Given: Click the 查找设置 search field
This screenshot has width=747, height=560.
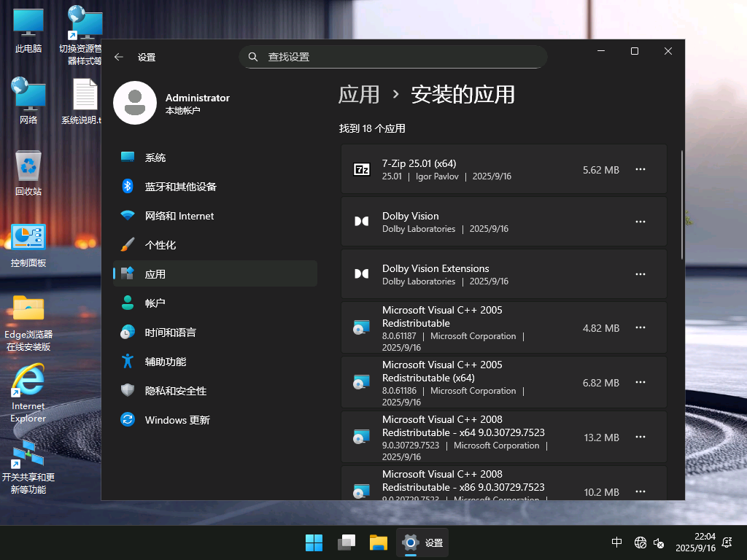Looking at the screenshot, I should (393, 57).
